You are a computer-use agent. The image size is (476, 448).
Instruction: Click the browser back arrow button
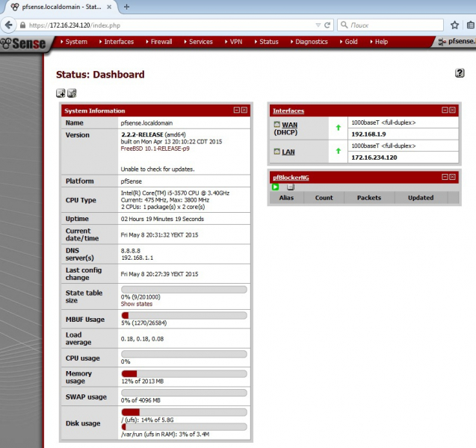pyautogui.click(x=10, y=25)
